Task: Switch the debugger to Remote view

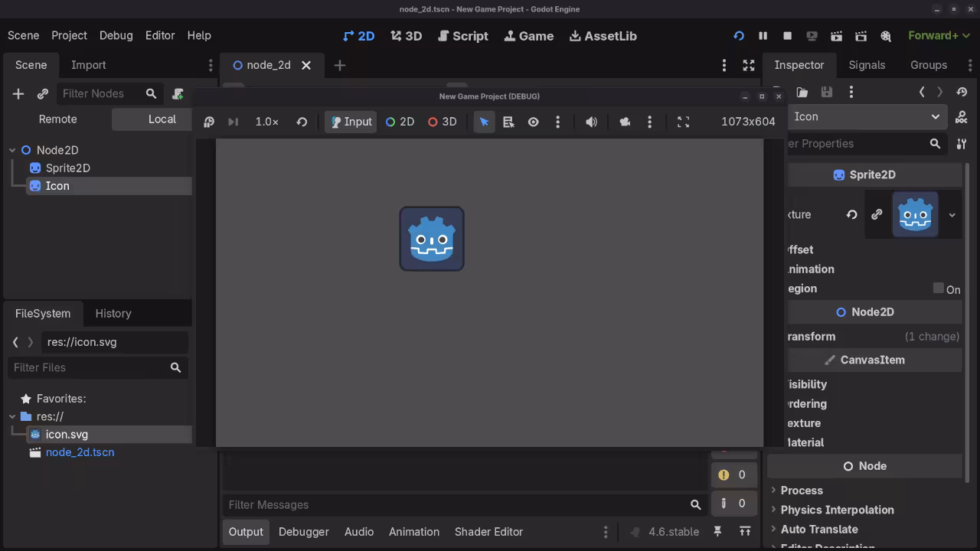Action: [57, 119]
